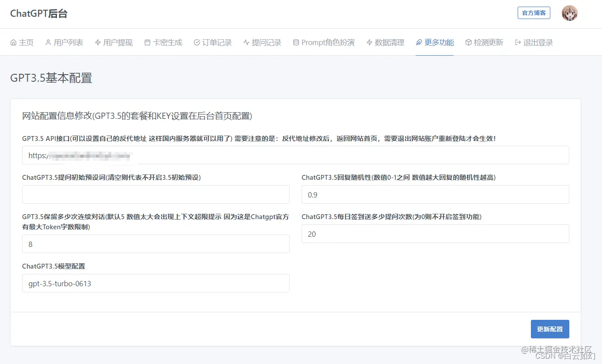Click the box icon beside 检测更新
The image size is (602, 364).
point(469,42)
